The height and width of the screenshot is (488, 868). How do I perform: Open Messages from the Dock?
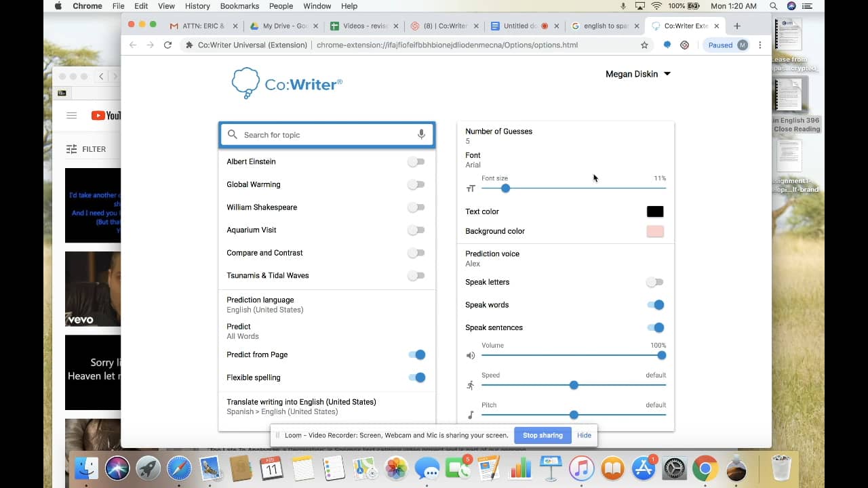(x=427, y=468)
